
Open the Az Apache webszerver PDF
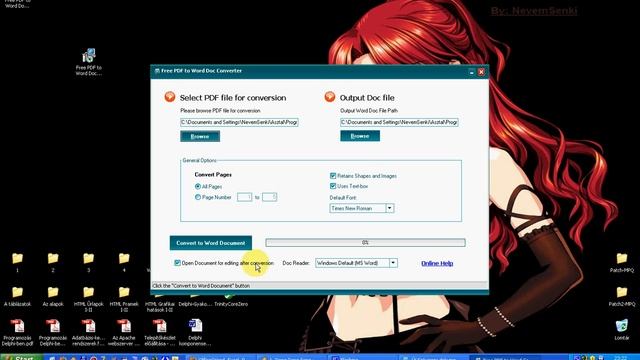tap(124, 333)
